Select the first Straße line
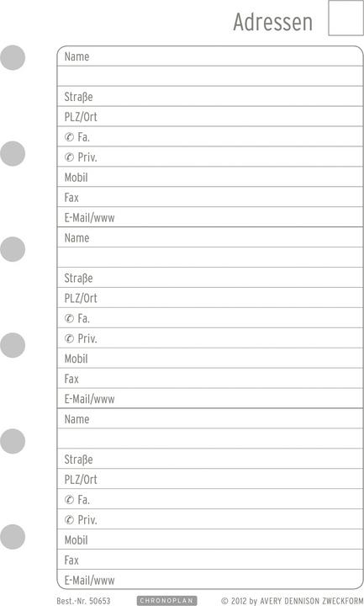364x606 pixels. tap(210, 96)
